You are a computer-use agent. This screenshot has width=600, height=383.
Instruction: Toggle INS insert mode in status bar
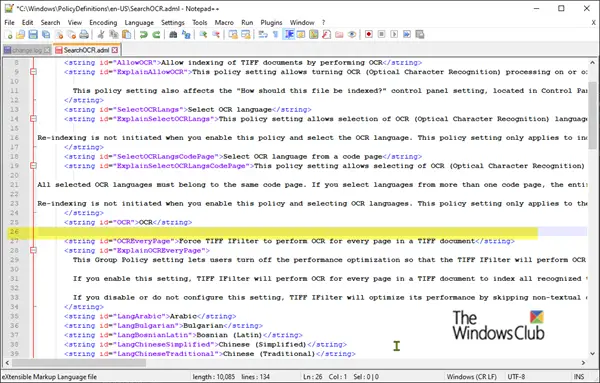coord(579,377)
